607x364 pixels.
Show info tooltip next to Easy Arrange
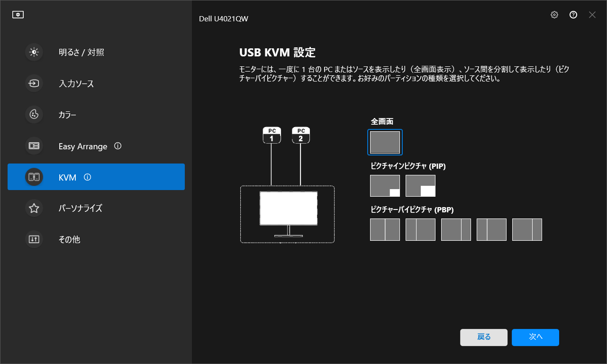[118, 146]
